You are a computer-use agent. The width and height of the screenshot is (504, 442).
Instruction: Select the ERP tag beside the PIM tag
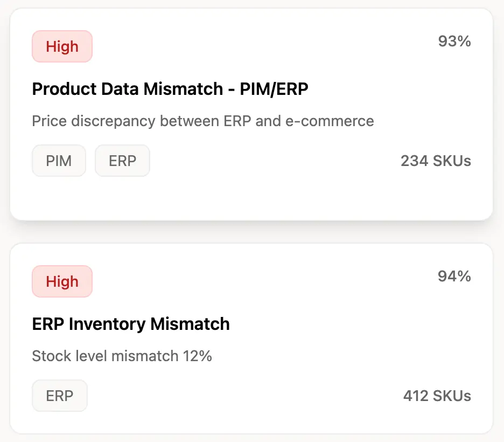coord(122,161)
